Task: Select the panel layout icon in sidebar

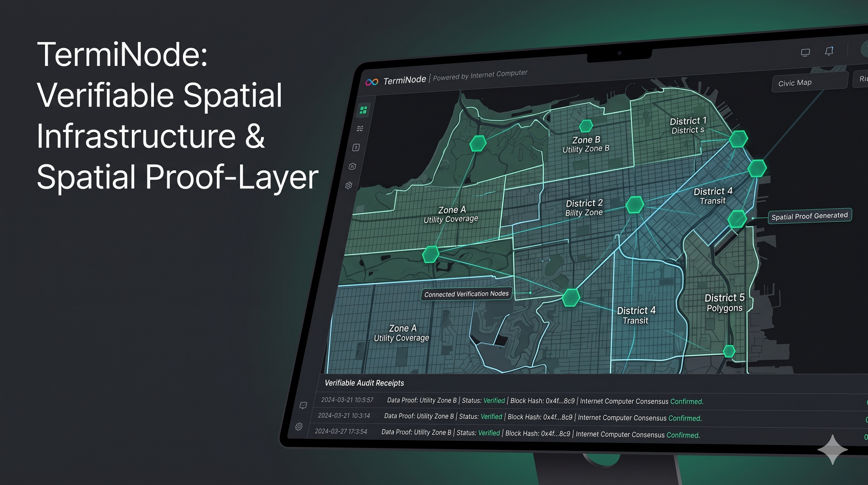Action: coord(356,147)
